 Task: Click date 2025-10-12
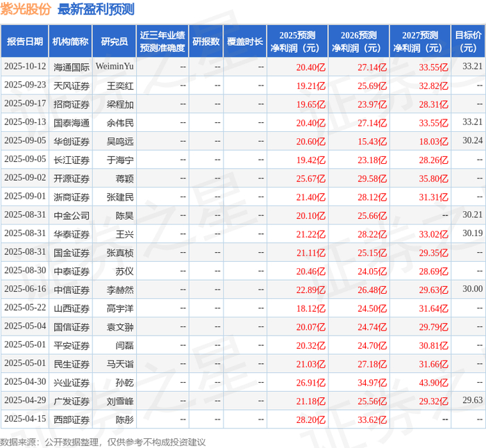coord(25,67)
